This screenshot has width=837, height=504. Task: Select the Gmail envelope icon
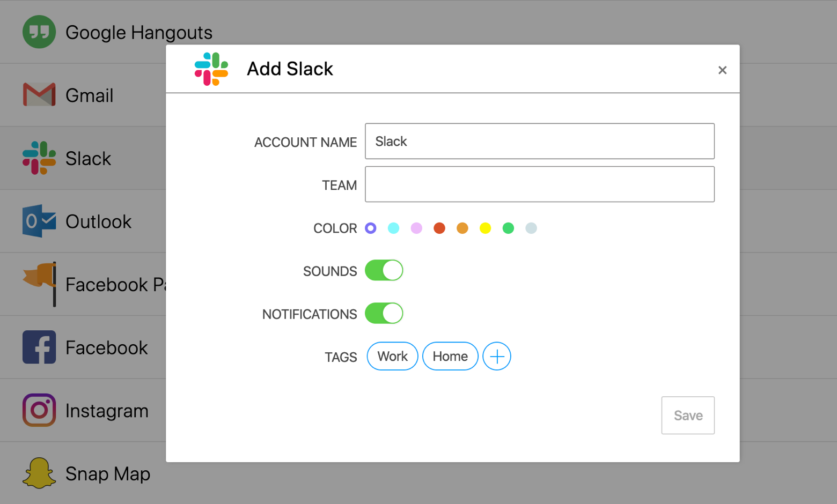click(x=39, y=95)
